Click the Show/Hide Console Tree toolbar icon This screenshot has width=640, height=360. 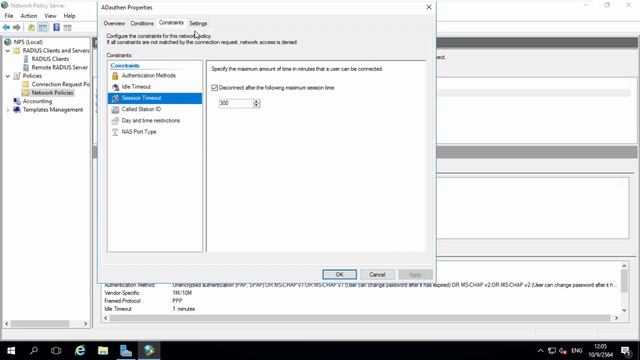(x=43, y=27)
